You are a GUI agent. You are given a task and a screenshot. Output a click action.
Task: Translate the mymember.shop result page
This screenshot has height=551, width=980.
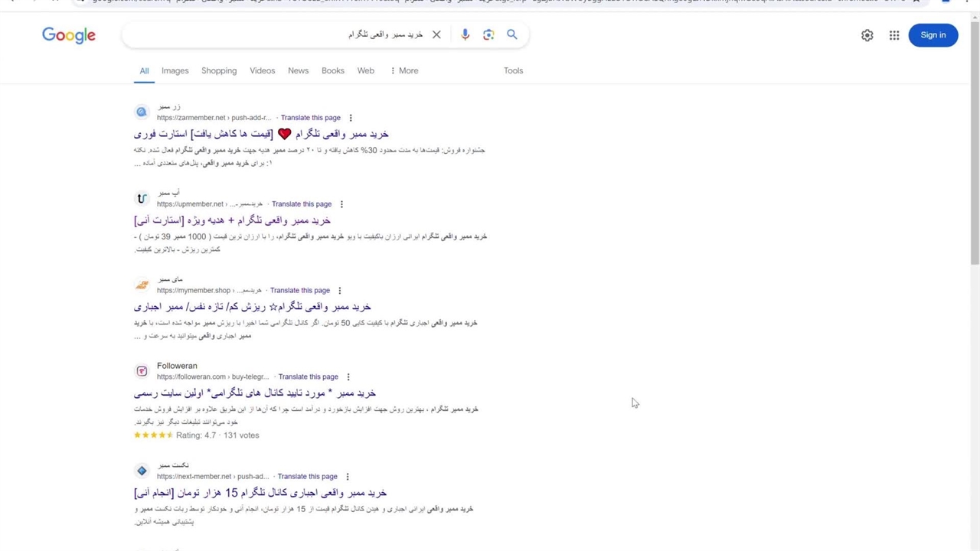tap(299, 291)
